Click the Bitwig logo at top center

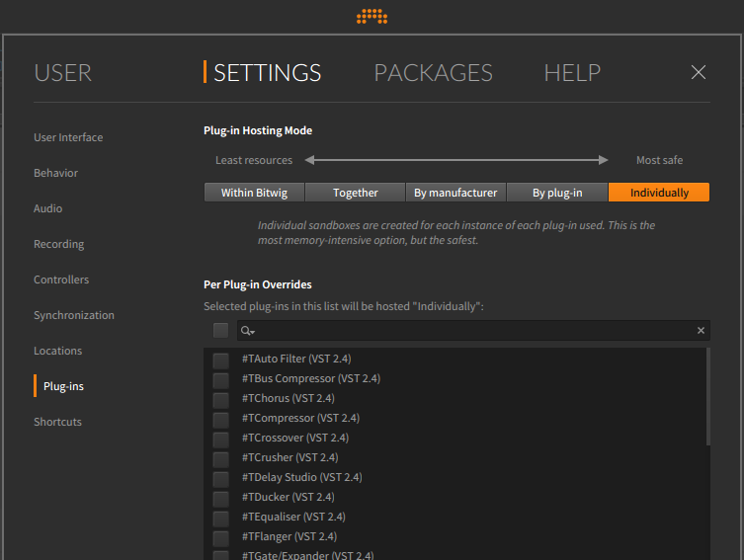[372, 16]
